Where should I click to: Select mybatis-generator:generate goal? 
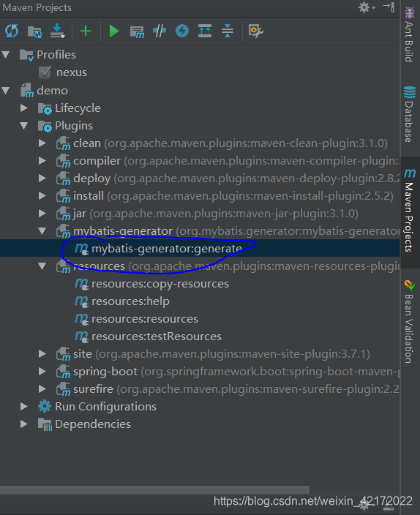(167, 249)
